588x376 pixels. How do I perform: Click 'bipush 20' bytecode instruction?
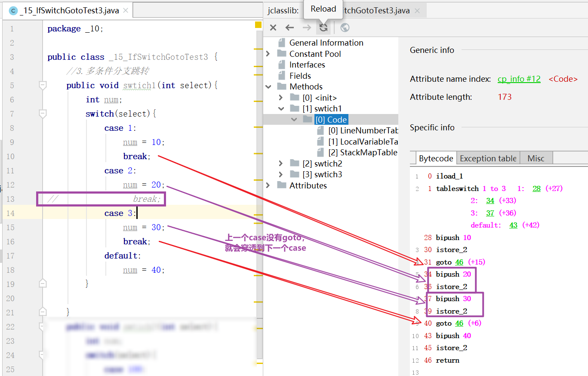tap(453, 274)
